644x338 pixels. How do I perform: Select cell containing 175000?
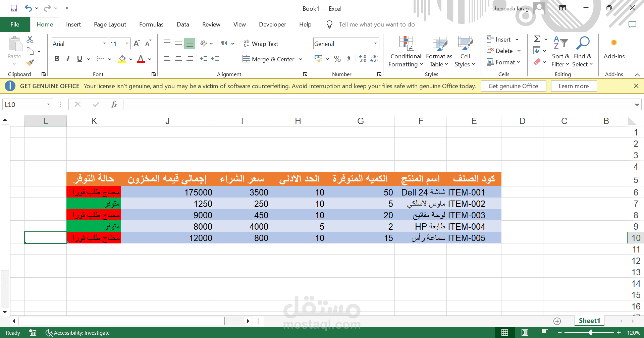tap(167, 192)
